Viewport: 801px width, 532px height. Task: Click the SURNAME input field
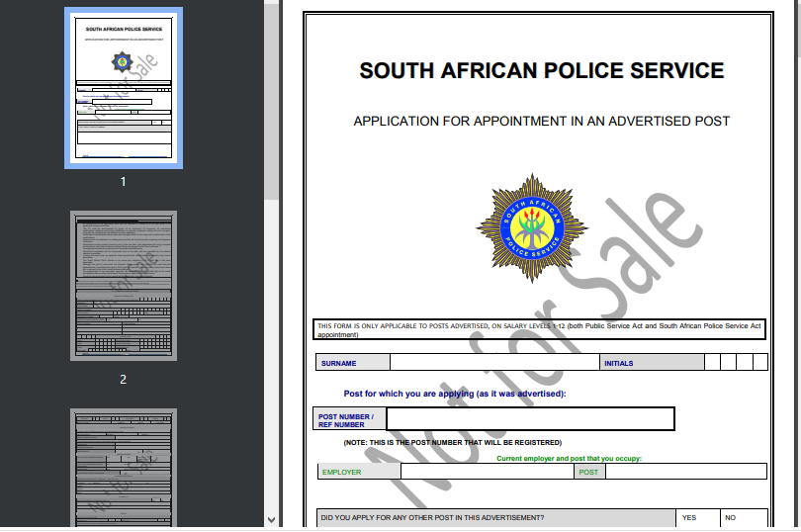click(x=494, y=362)
